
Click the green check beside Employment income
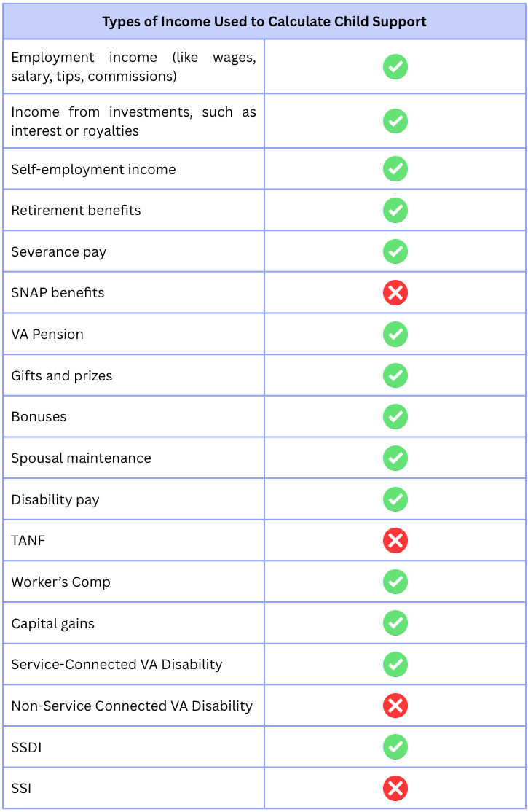[395, 67]
